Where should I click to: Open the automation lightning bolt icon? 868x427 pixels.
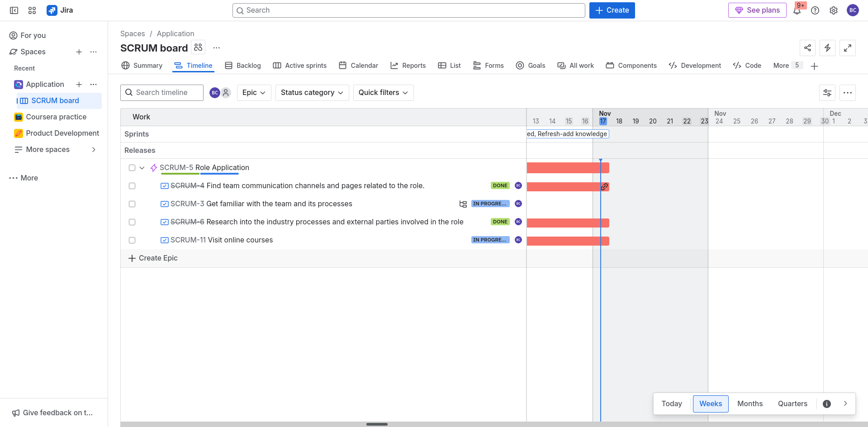click(827, 48)
